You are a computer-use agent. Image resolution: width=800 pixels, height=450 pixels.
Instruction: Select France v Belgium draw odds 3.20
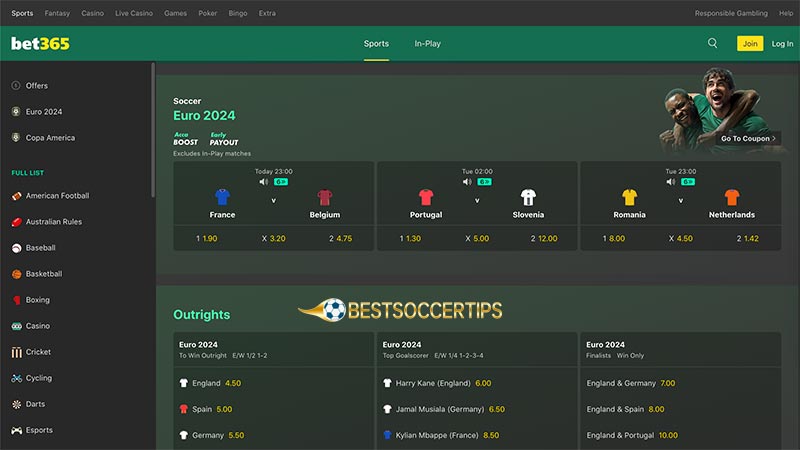point(273,238)
